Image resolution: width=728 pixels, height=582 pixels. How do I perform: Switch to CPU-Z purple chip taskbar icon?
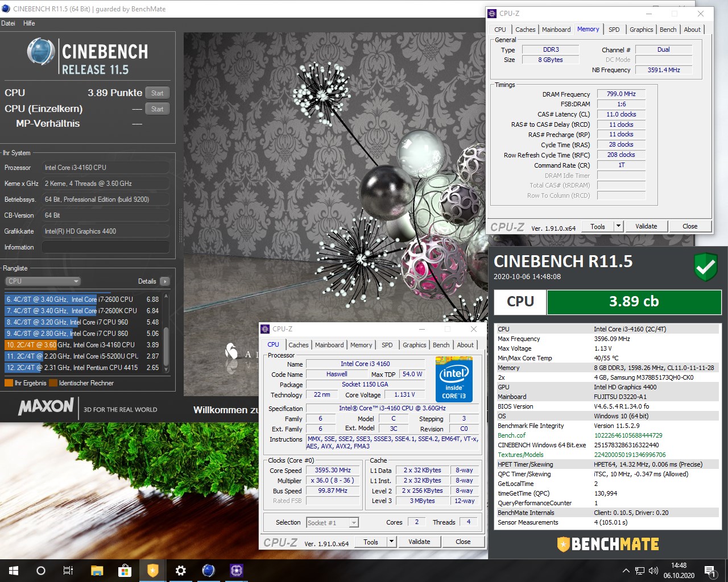pyautogui.click(x=237, y=571)
